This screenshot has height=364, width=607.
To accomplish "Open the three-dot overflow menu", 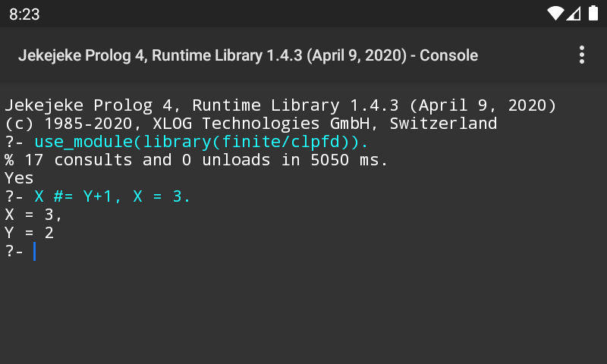I will pos(581,55).
